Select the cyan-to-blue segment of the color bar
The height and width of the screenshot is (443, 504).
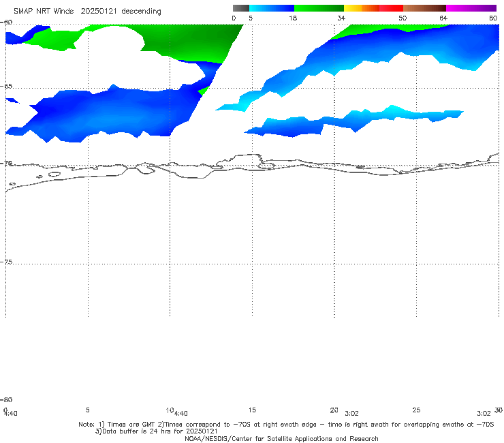272,8
